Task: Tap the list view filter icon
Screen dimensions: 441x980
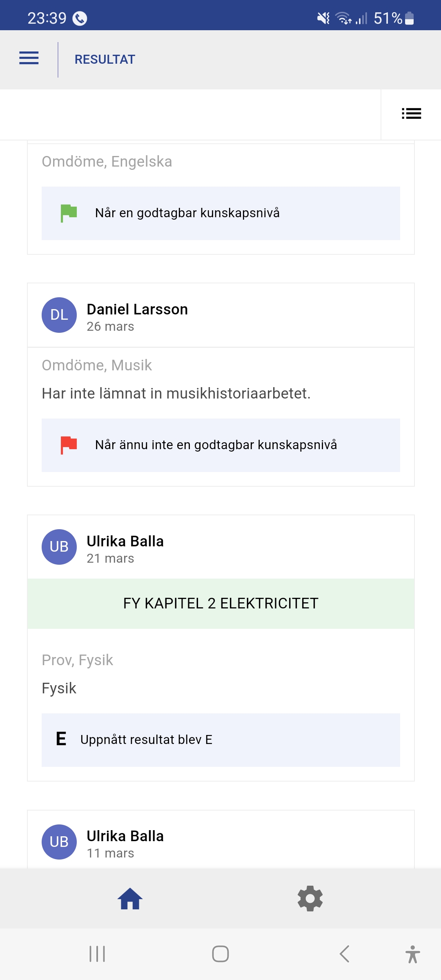Action: point(411,114)
